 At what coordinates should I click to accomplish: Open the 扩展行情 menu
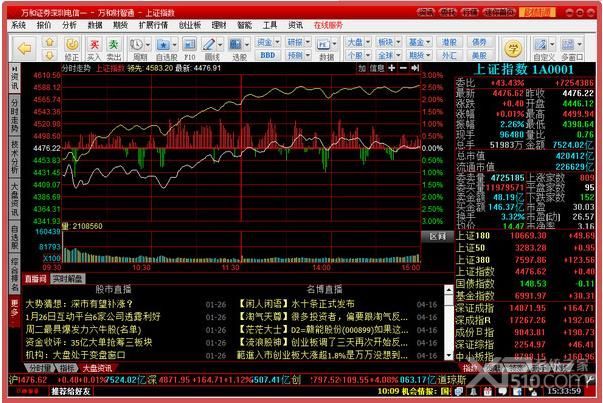[x=153, y=25]
